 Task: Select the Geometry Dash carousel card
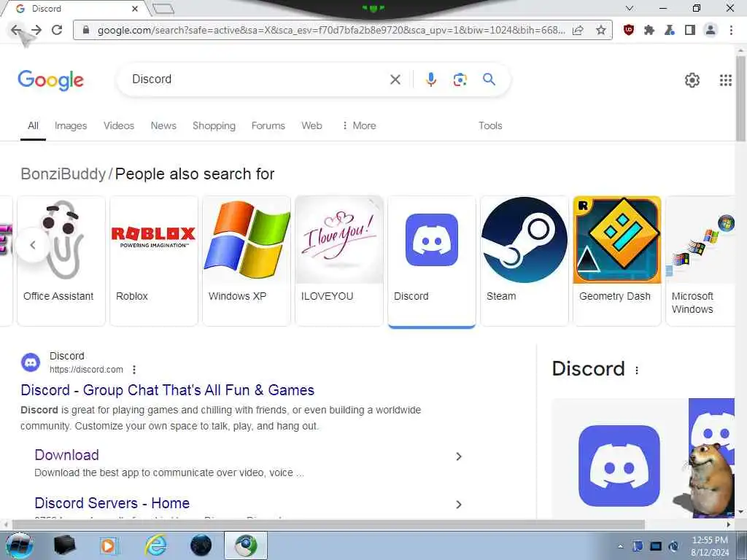pos(617,260)
